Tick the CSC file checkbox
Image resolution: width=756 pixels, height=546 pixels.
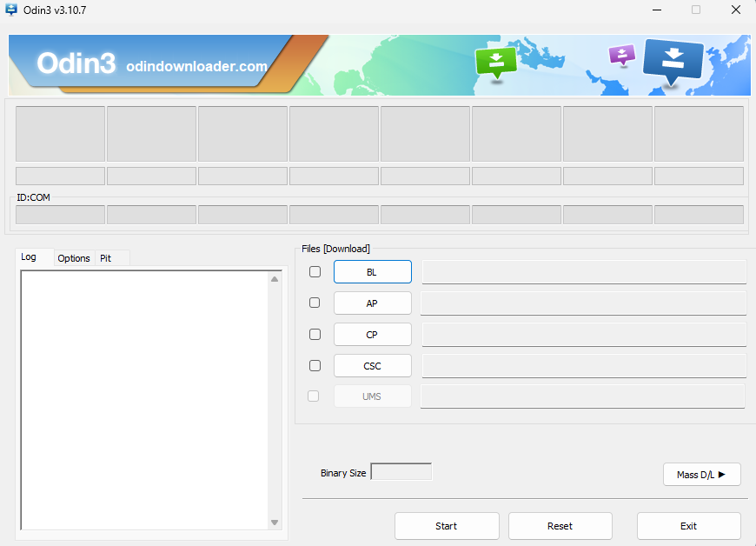[x=315, y=366]
